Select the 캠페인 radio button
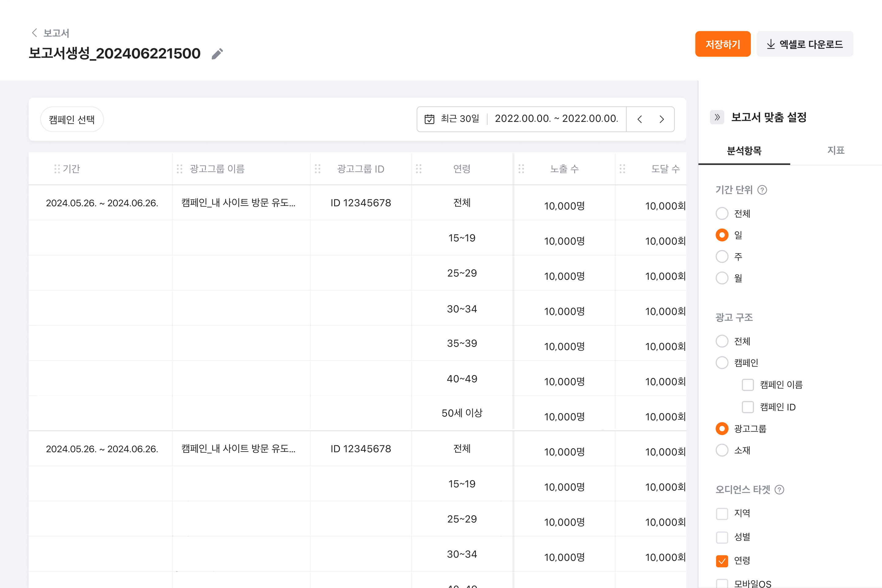This screenshot has height=588, width=882. coord(722,363)
